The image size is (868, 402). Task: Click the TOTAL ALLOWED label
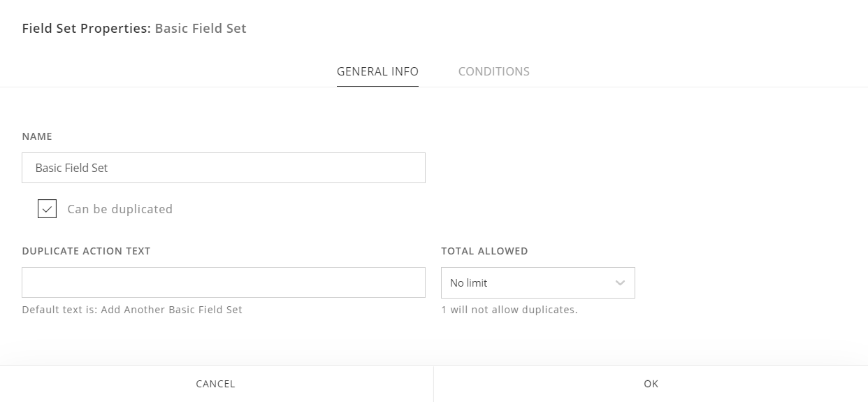(484, 251)
